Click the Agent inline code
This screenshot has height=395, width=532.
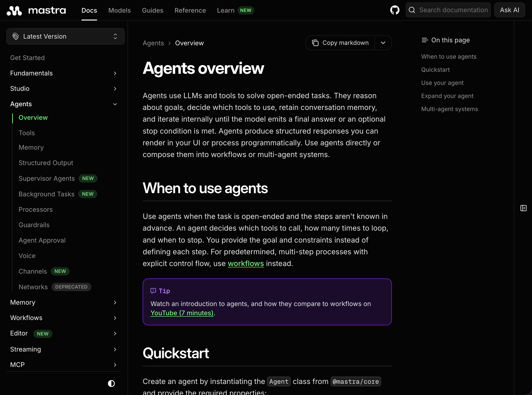coord(279,382)
